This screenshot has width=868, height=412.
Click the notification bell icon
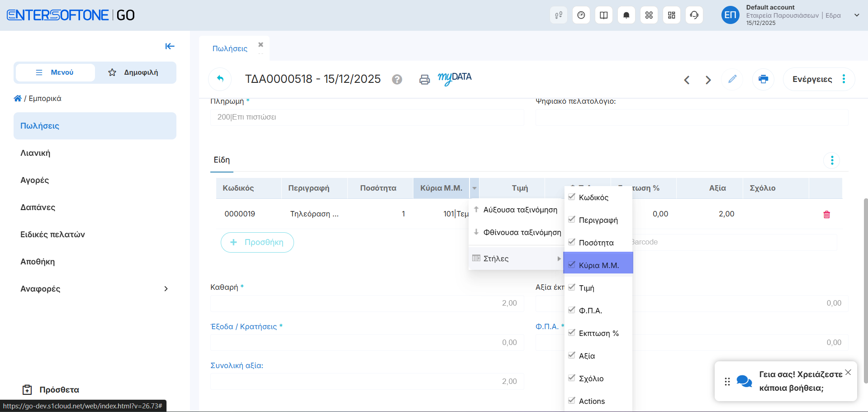pos(626,15)
